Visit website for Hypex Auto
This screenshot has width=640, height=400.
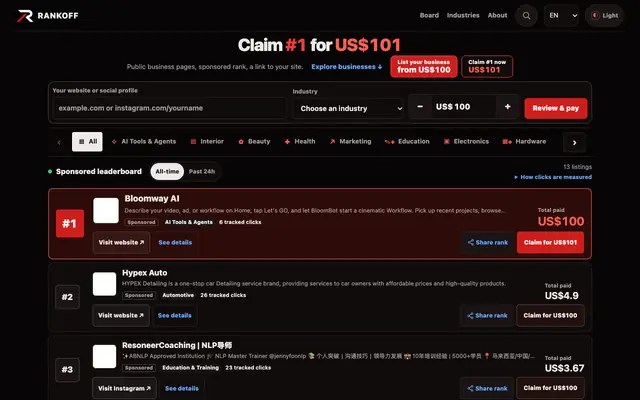point(121,316)
